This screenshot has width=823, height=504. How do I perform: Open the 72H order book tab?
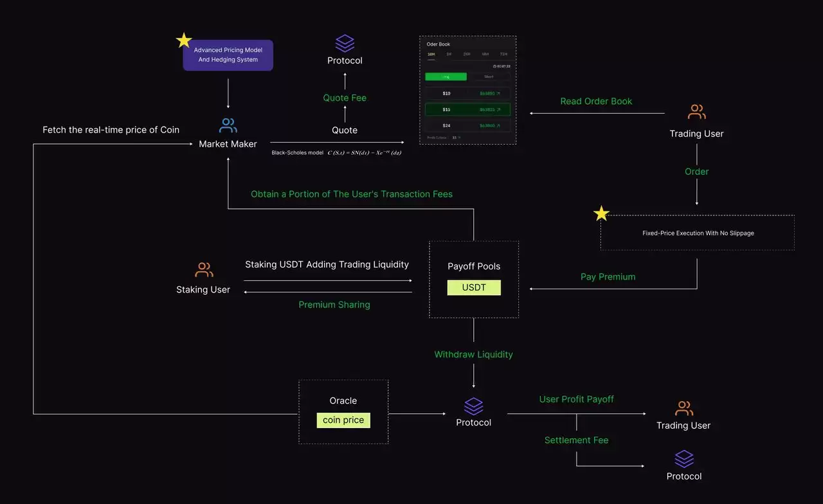[503, 55]
